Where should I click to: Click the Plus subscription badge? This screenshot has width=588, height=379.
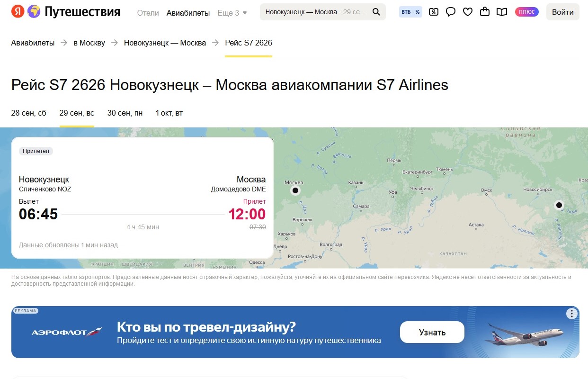(x=526, y=12)
